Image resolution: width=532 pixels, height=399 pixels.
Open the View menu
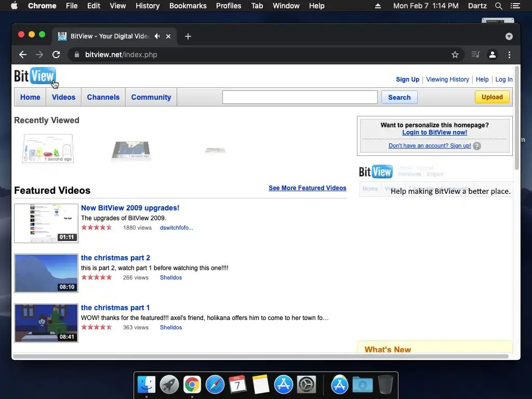tap(118, 6)
